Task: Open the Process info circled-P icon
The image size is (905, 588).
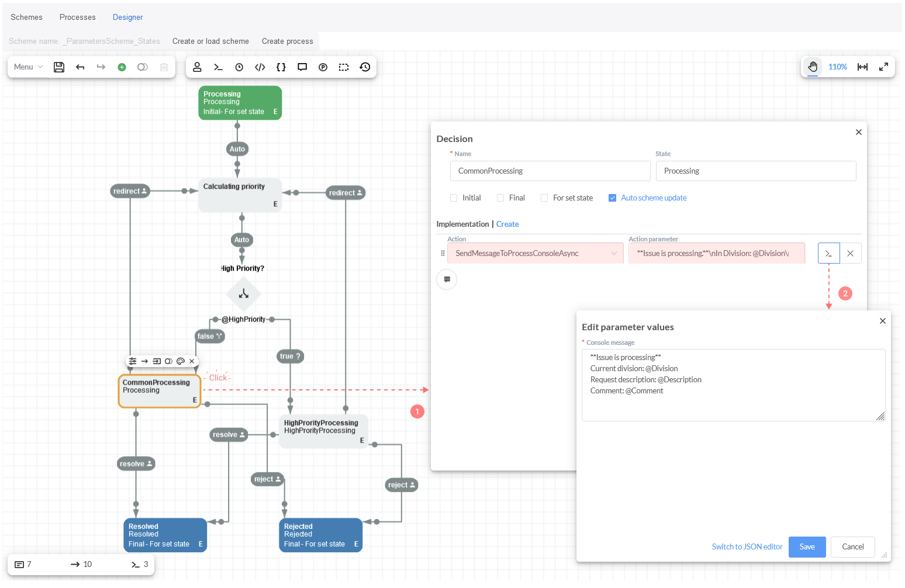Action: (x=323, y=67)
